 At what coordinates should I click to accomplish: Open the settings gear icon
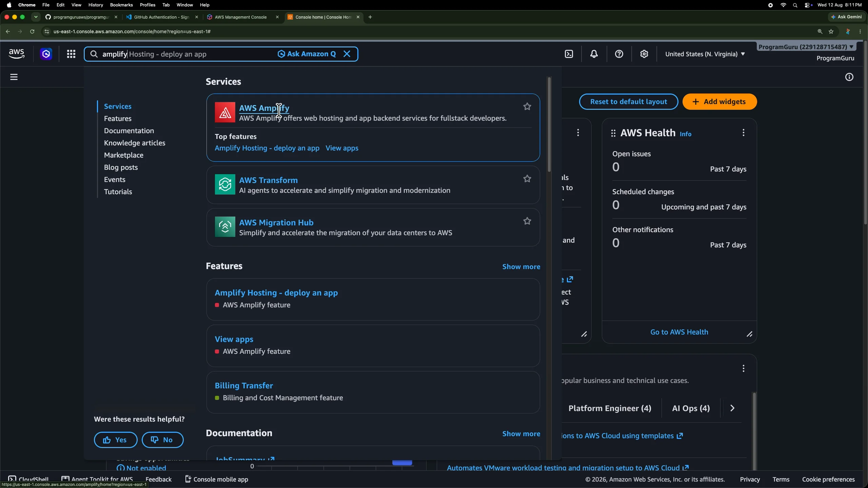644,54
